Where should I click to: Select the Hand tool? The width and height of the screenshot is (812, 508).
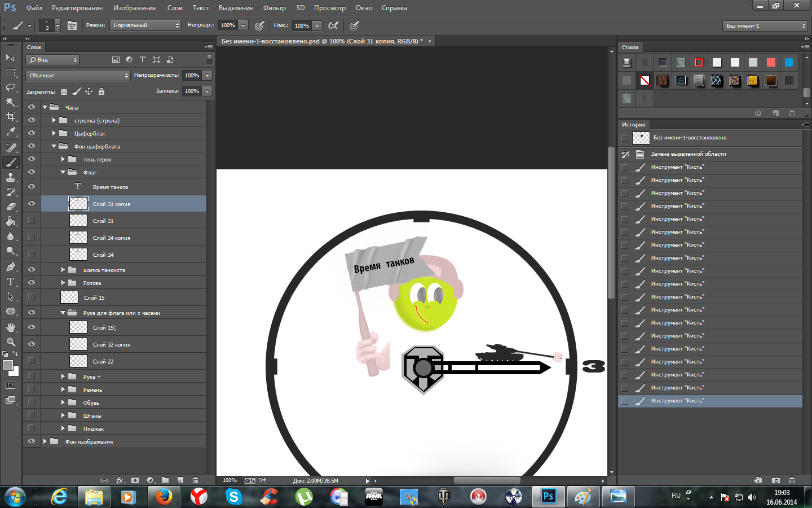pyautogui.click(x=11, y=327)
